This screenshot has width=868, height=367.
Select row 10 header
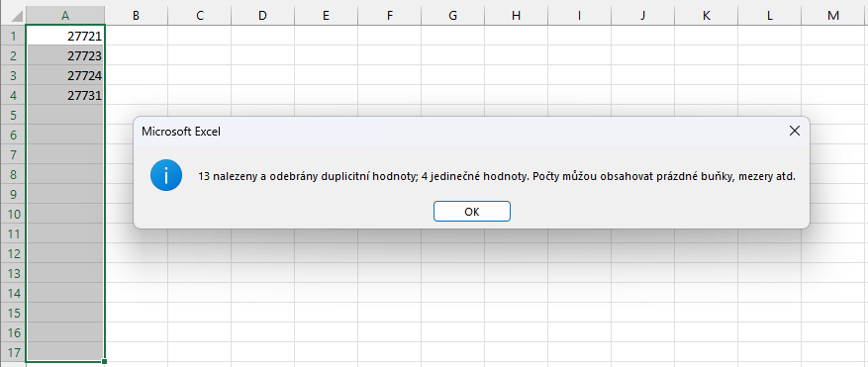(13, 215)
